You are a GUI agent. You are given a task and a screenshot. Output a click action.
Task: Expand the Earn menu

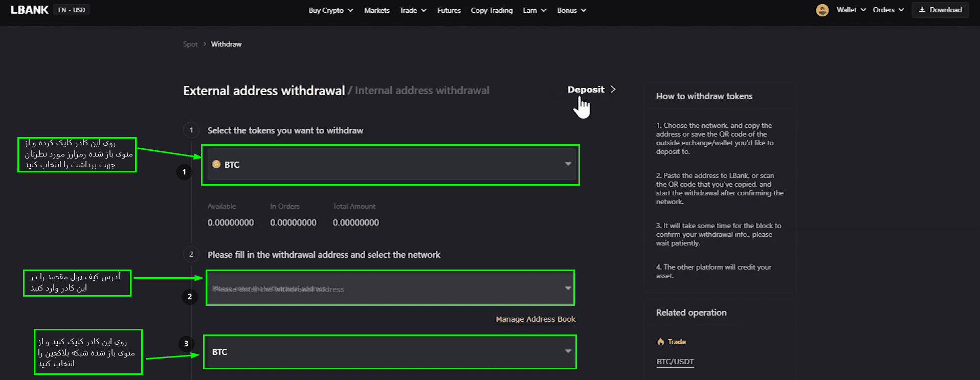(x=534, y=10)
